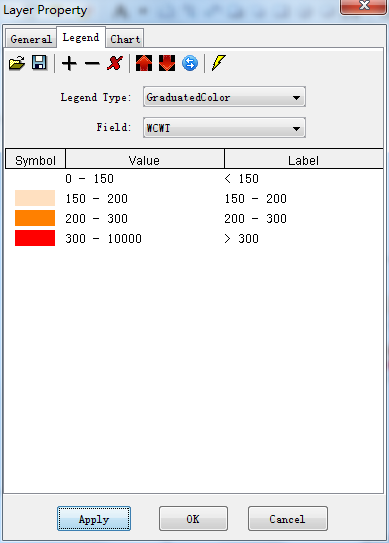Viewport: 389px width, 543px height.
Task: Reverse colors with blue swap icon
Action: (190, 63)
